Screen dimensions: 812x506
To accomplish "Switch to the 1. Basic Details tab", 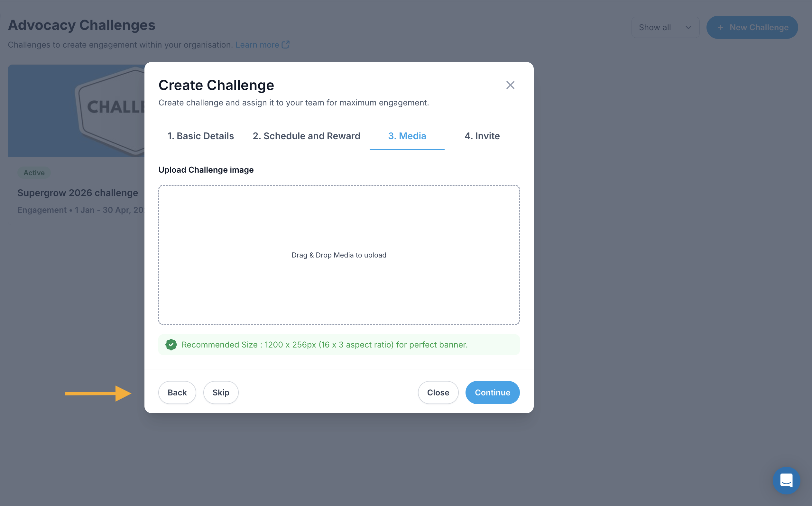I will point(200,136).
